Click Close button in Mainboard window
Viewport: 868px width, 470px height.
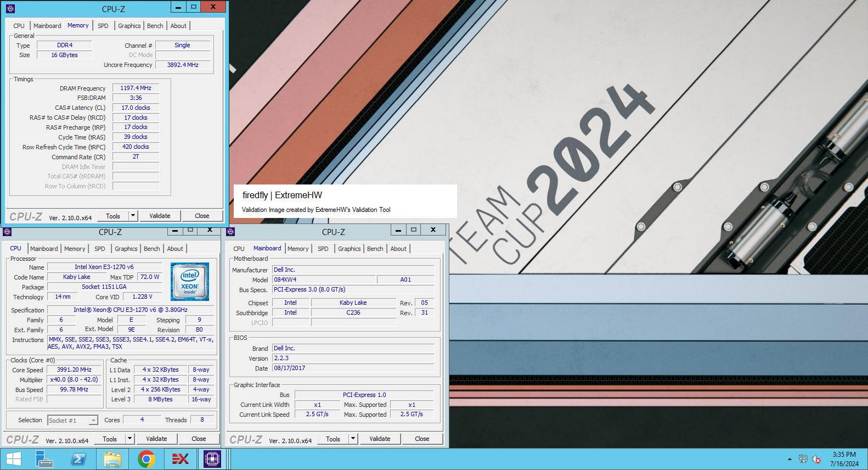422,439
